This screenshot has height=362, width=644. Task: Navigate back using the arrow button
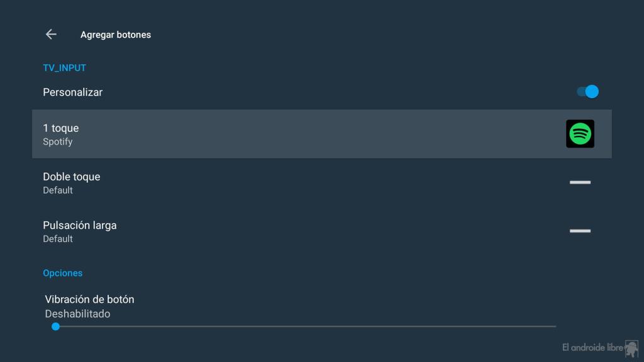click(x=50, y=34)
